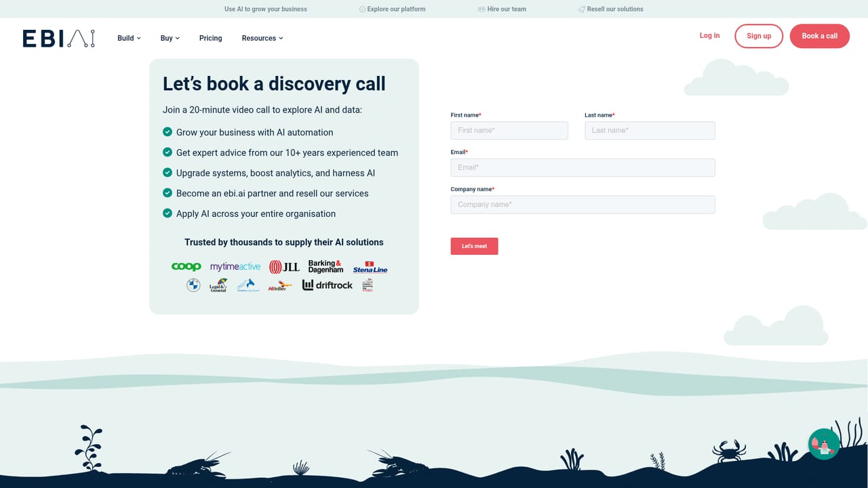Screen dimensions: 868x488
Task: Expand the Build dropdown menu
Action: (129, 38)
